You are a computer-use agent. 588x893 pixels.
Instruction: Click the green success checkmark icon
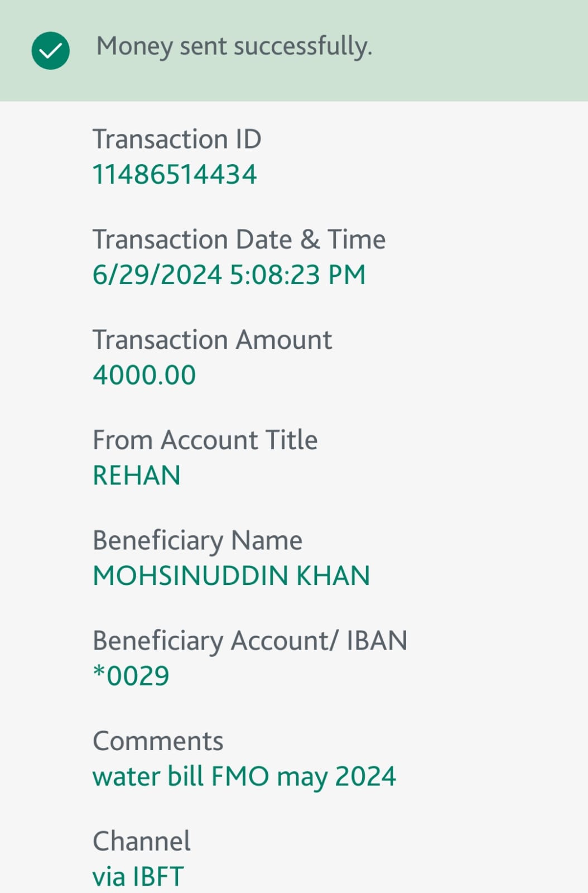(51, 51)
